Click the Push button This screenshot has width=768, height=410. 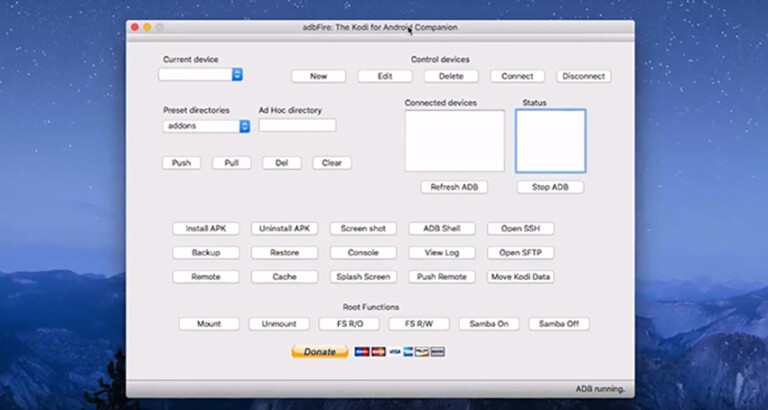point(181,163)
